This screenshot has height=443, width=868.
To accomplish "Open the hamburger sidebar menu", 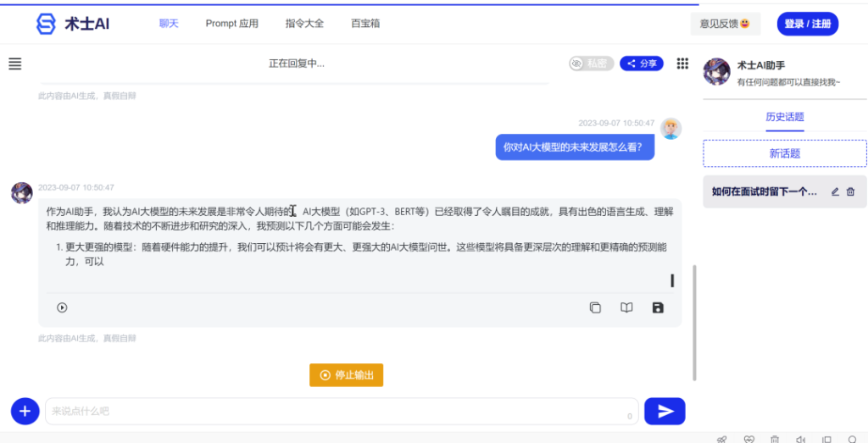I will pos(15,64).
